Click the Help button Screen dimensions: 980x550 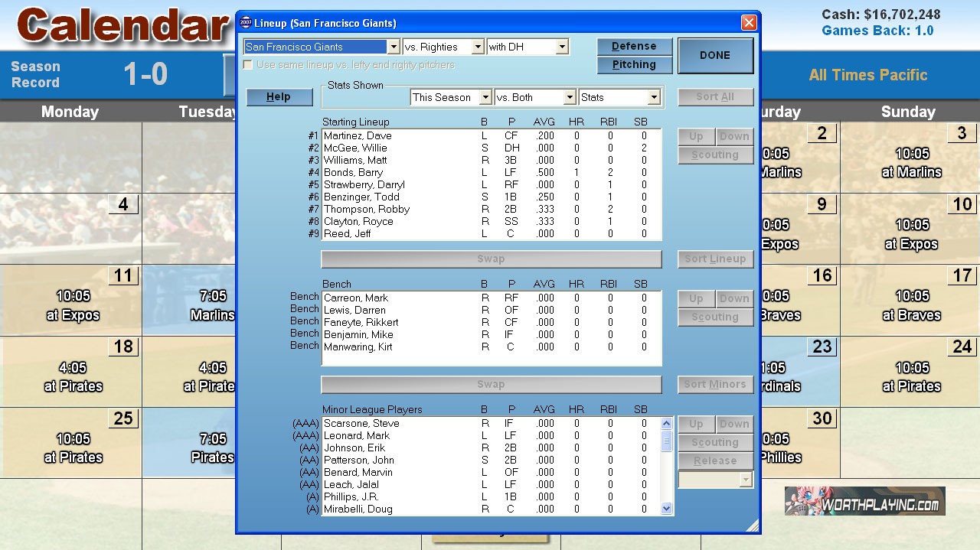pyautogui.click(x=279, y=97)
